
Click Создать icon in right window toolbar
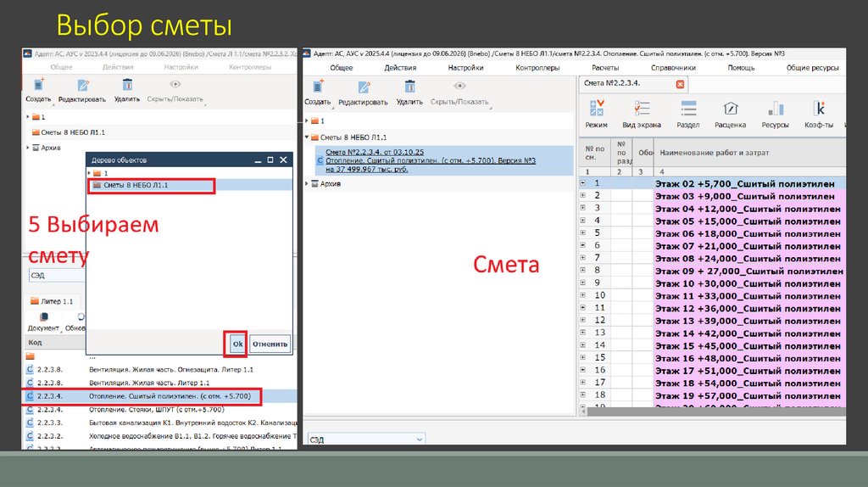(318, 87)
